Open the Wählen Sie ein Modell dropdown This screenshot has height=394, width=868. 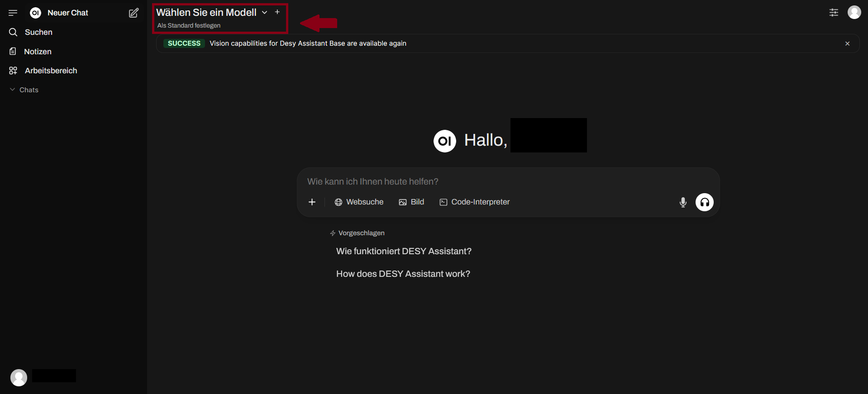coord(212,12)
